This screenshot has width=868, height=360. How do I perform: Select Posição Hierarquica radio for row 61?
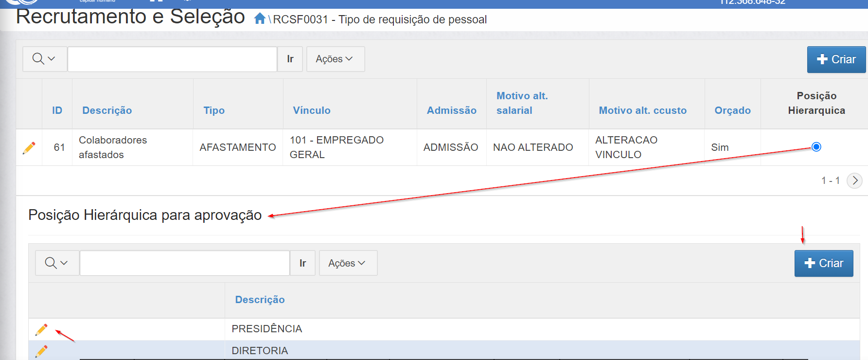point(816,147)
